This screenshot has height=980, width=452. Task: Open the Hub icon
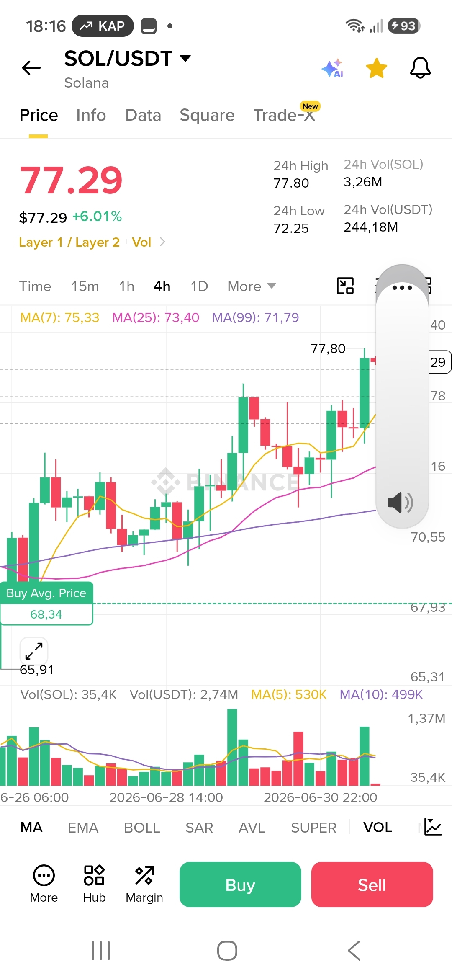click(x=94, y=884)
